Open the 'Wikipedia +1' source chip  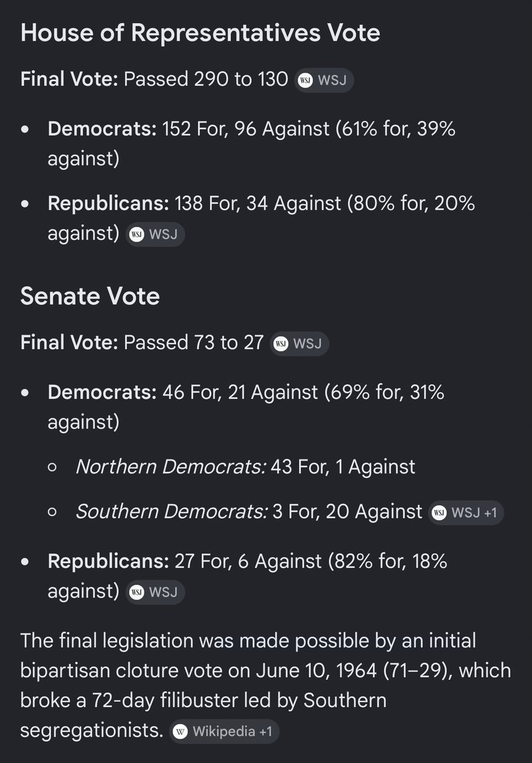click(225, 731)
